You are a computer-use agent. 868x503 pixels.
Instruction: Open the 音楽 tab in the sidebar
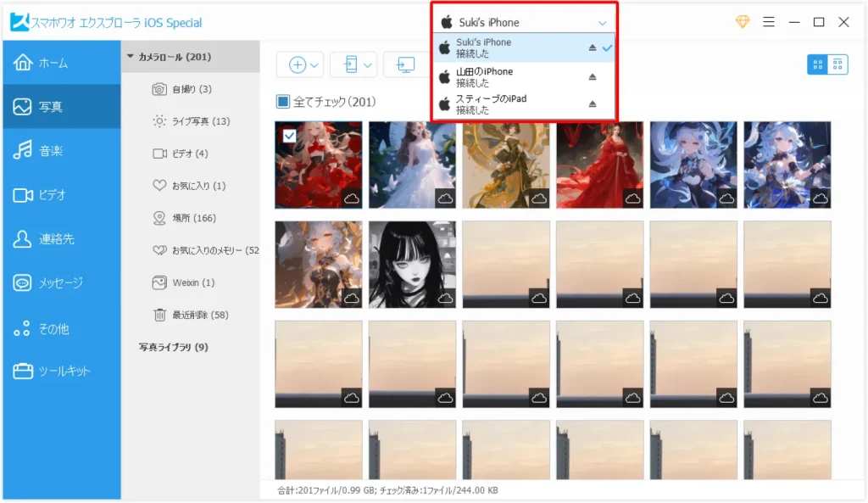(51, 151)
